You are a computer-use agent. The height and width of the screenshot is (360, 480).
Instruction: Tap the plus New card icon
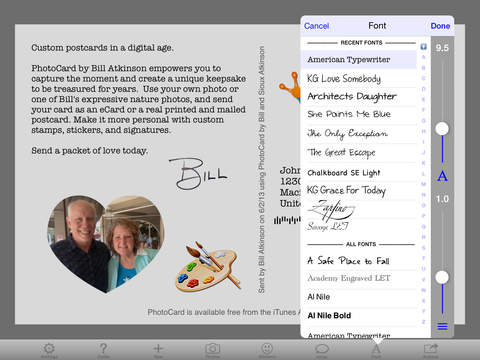point(158,350)
